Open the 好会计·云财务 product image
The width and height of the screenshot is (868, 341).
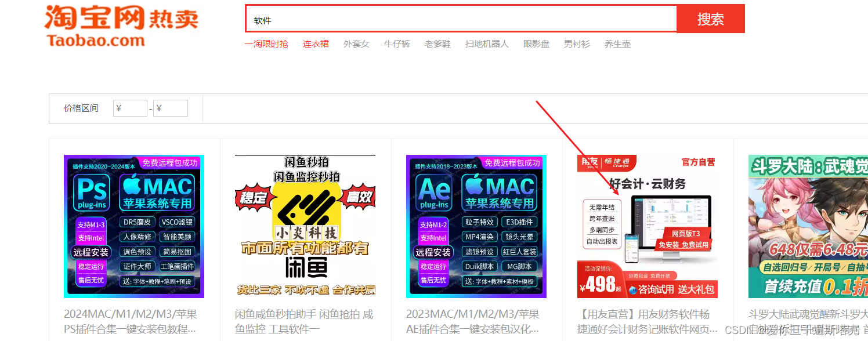(x=648, y=226)
